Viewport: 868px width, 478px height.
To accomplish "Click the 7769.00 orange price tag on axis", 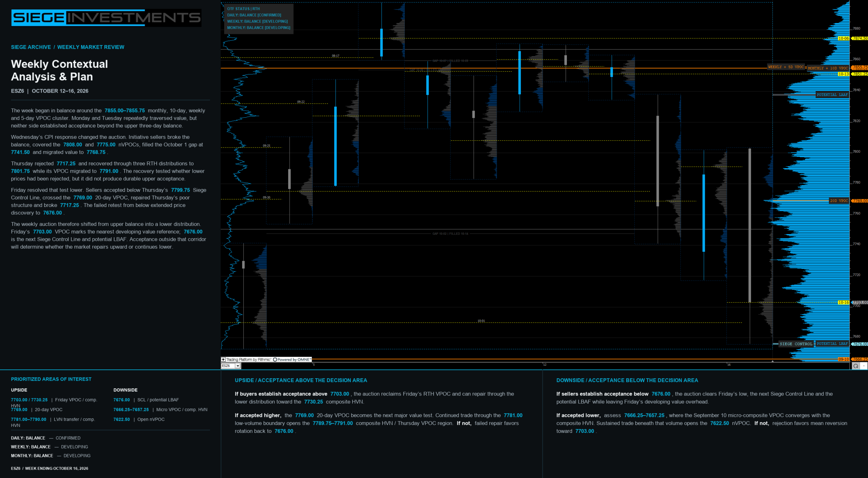I will tap(860, 201).
